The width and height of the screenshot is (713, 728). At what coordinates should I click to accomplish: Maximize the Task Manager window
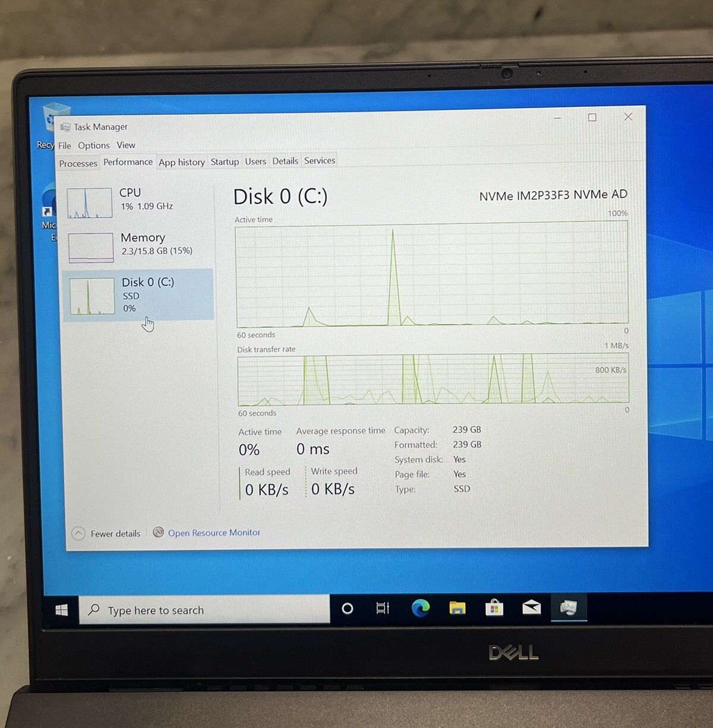pyautogui.click(x=592, y=118)
